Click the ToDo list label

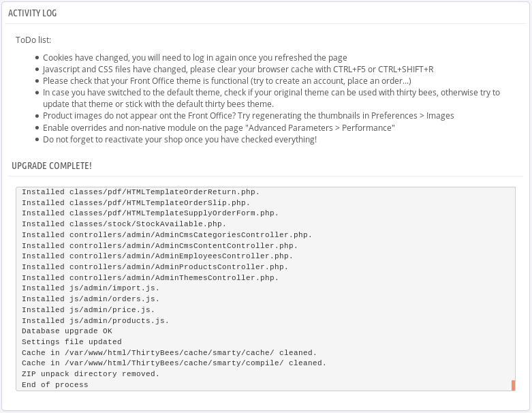pyautogui.click(x=33, y=40)
